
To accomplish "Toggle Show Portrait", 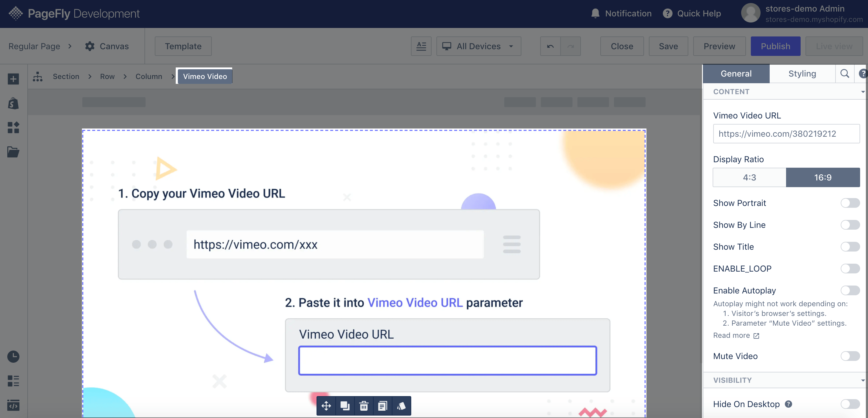I will coord(850,203).
